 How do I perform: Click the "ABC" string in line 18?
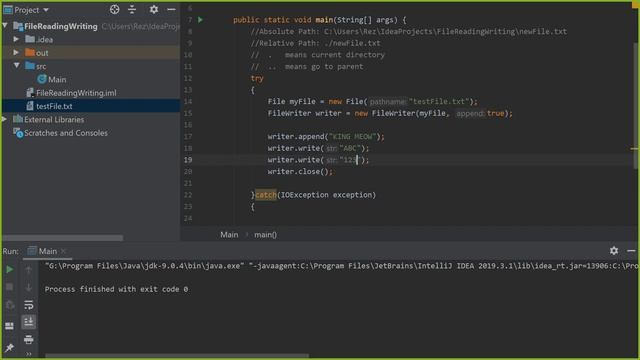350,149
